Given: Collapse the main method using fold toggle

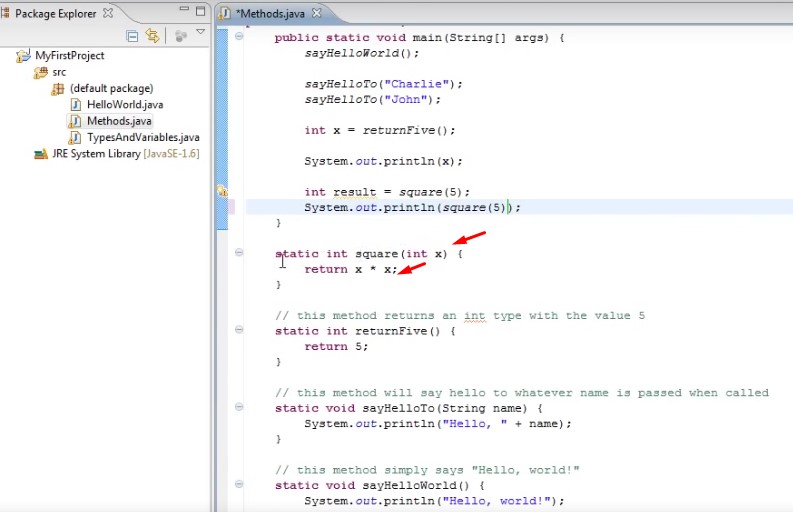Looking at the screenshot, I should point(239,37).
